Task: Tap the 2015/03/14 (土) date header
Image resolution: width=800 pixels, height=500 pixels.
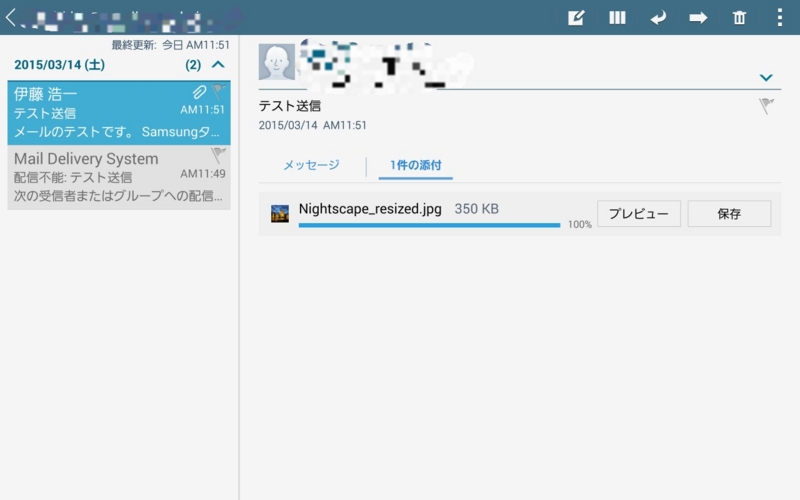Action: click(x=60, y=65)
